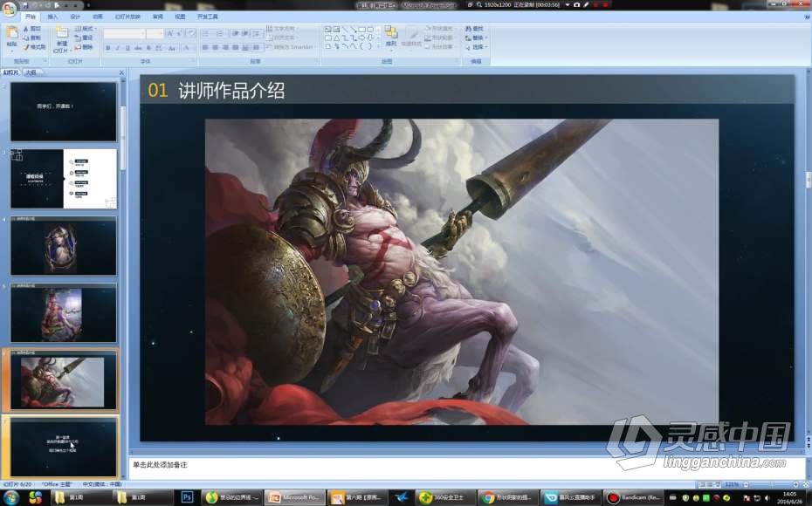The height and width of the screenshot is (506, 812).
Task: Click Shape Effects (形状效果) button
Action: tap(439, 47)
